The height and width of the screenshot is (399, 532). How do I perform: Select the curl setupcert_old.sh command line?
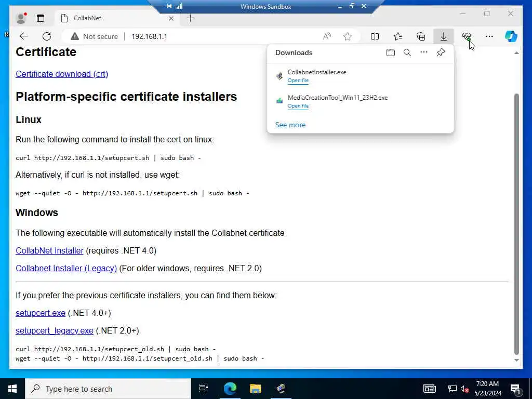pos(116,349)
